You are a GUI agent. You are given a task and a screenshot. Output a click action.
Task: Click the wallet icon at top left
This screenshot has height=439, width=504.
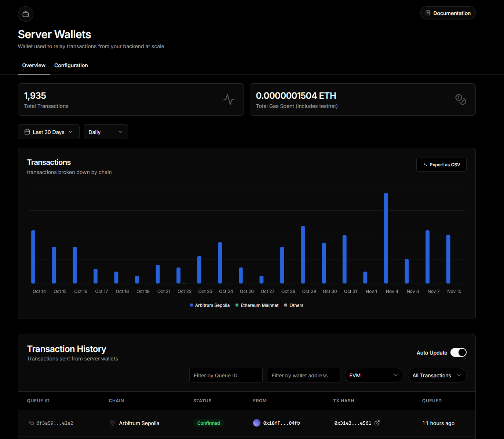click(26, 14)
